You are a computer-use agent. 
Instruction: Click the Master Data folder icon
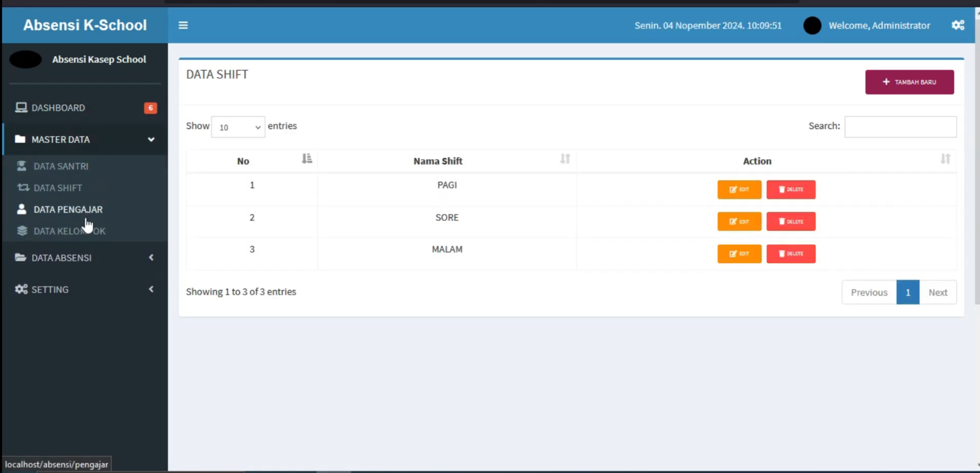click(20, 139)
